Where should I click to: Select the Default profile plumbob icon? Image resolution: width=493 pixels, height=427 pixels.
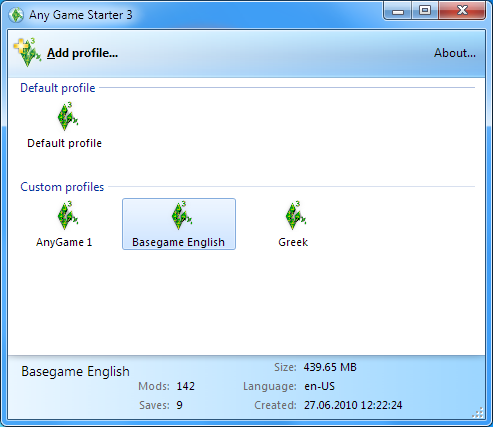(x=68, y=117)
